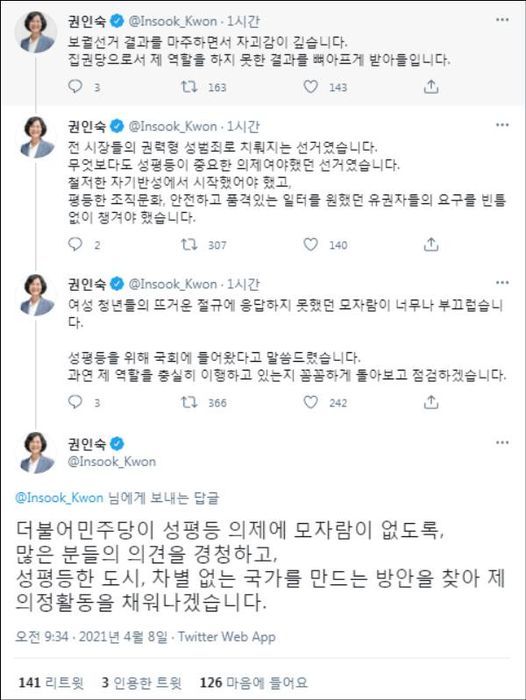Open more options menu on first tweet
The width and height of the screenshot is (526, 700).
pyautogui.click(x=502, y=20)
